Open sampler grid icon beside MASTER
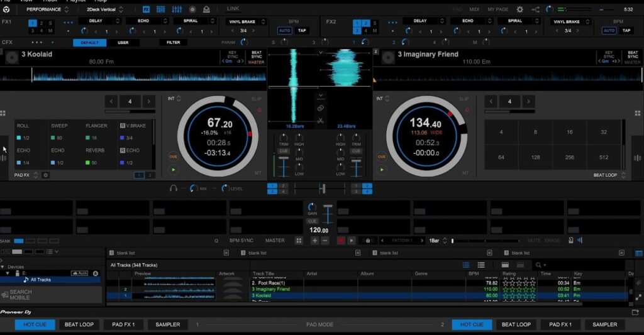This screenshot has height=335, width=644. 299,241
